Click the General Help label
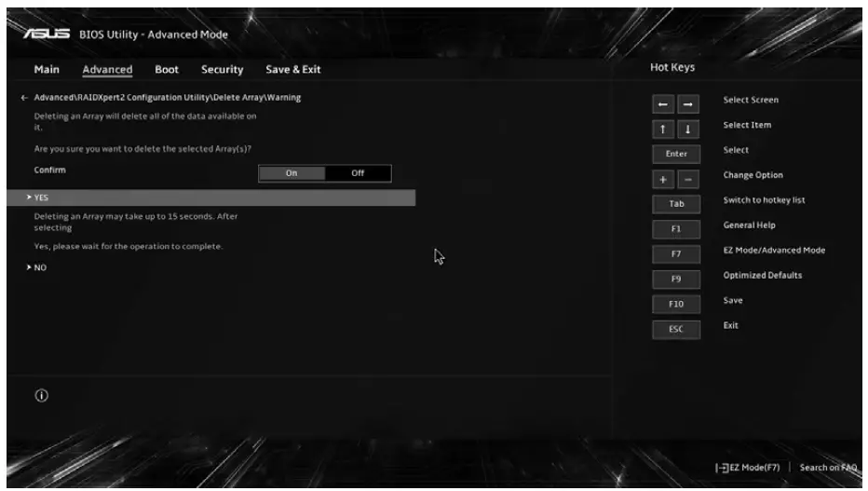The image size is (868, 491). click(749, 225)
